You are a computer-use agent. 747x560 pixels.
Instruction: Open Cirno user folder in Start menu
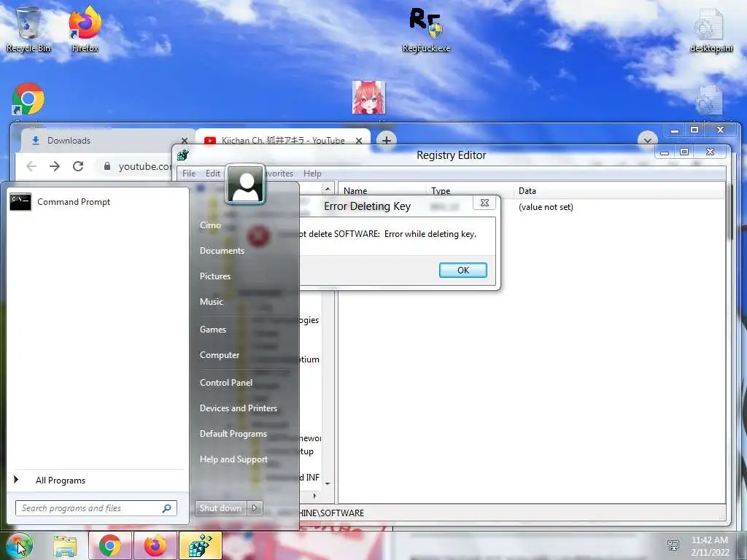(x=210, y=225)
